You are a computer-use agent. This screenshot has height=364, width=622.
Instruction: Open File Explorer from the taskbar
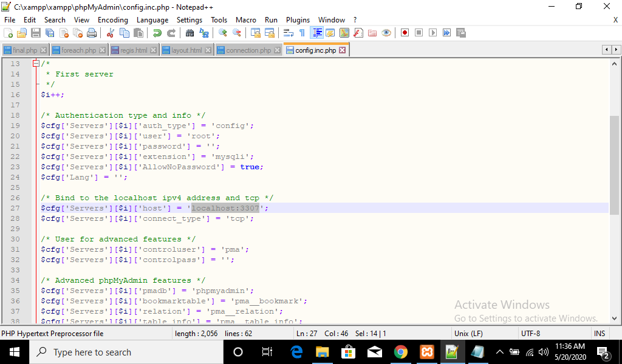coord(322,352)
